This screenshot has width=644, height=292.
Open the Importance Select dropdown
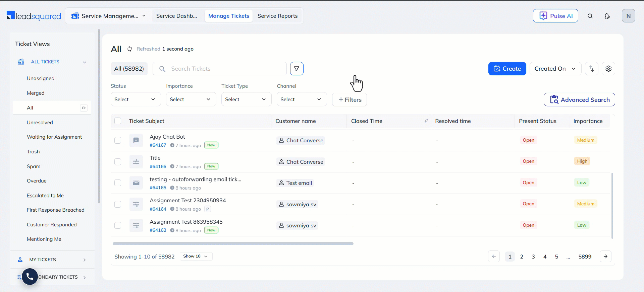pos(191,99)
